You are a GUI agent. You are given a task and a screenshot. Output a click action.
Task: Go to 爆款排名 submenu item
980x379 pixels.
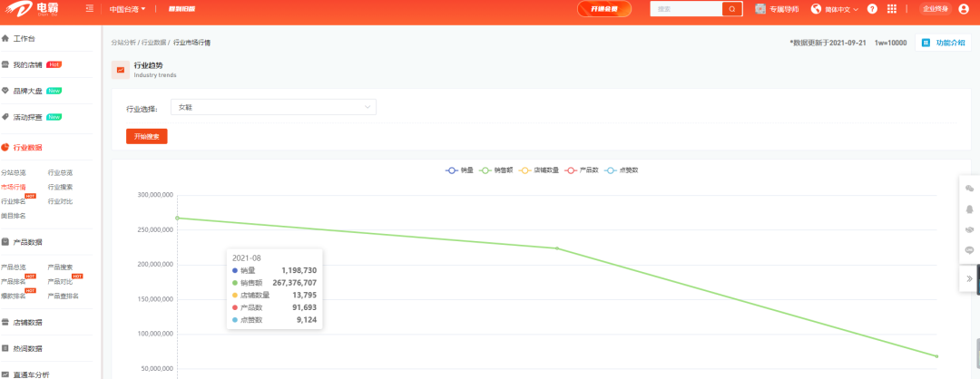(x=13, y=296)
